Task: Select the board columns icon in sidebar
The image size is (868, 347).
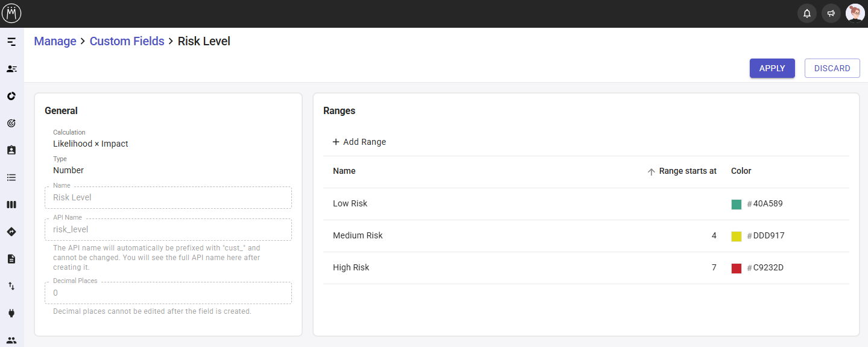Action: tap(11, 205)
